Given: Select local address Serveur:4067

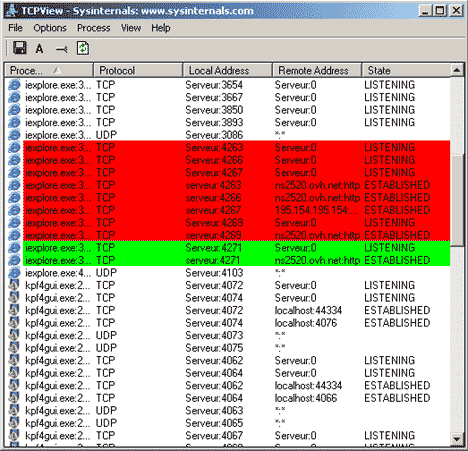Looking at the screenshot, I should click(x=214, y=436).
